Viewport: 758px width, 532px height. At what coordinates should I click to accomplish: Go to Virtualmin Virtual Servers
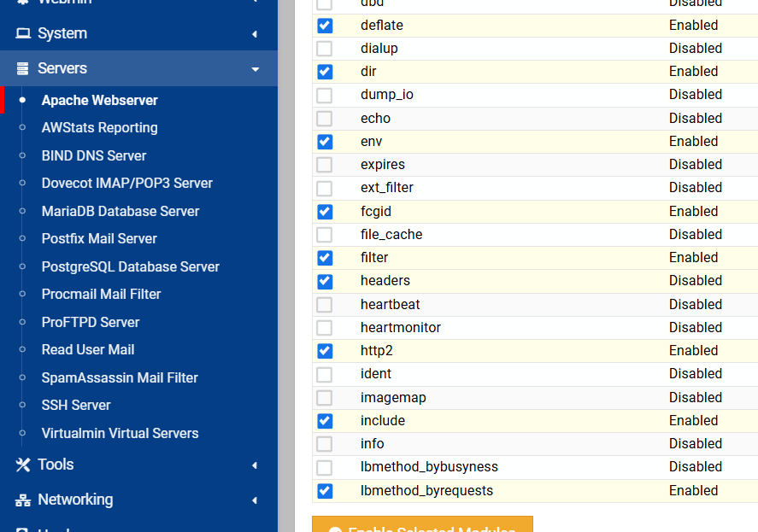tap(120, 433)
